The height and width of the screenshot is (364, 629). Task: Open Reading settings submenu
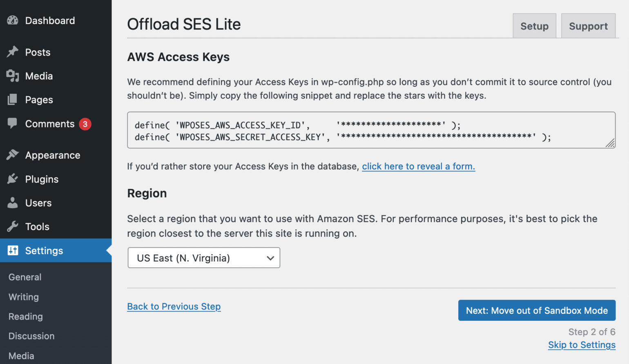pos(26,316)
